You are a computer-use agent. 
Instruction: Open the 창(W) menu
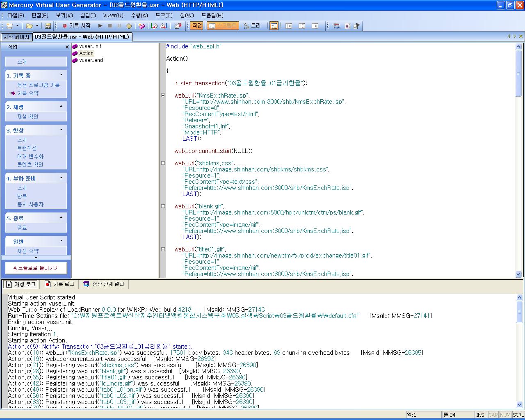coord(187,15)
